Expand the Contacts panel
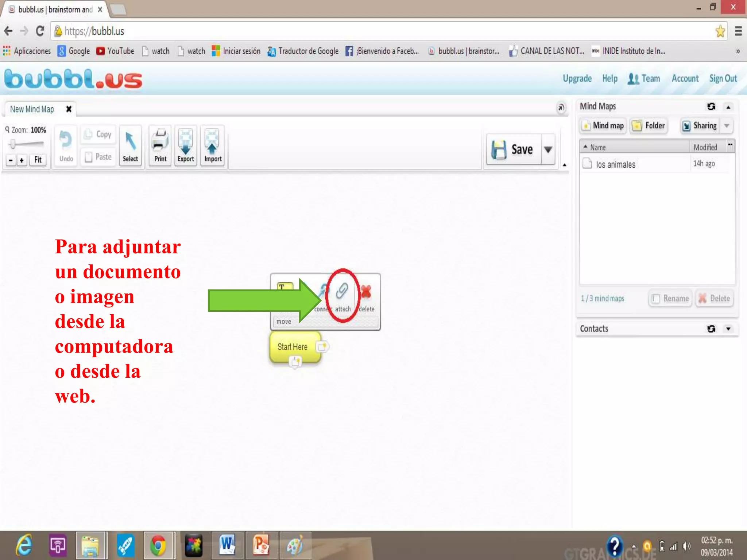This screenshot has width=747, height=560. pos(728,329)
